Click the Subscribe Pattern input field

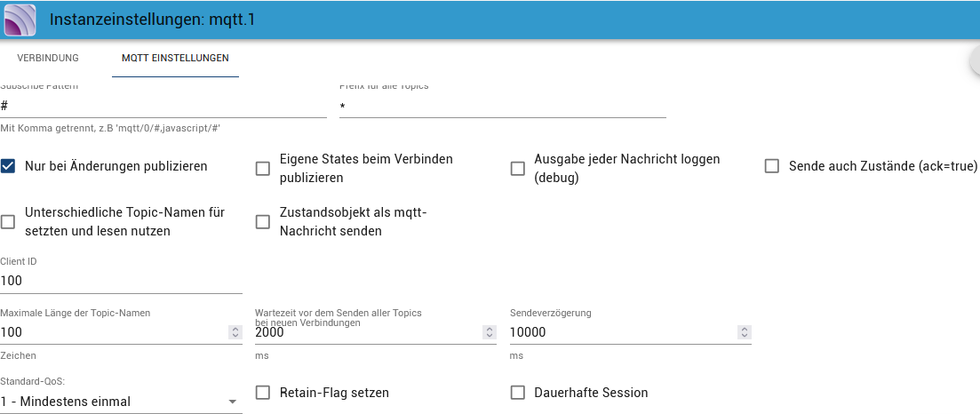point(163,106)
